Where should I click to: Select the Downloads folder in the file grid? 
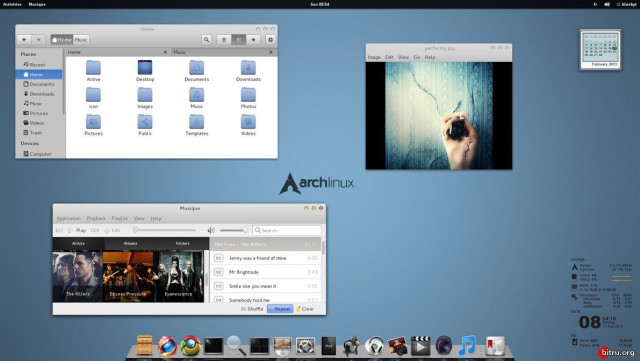click(248, 71)
